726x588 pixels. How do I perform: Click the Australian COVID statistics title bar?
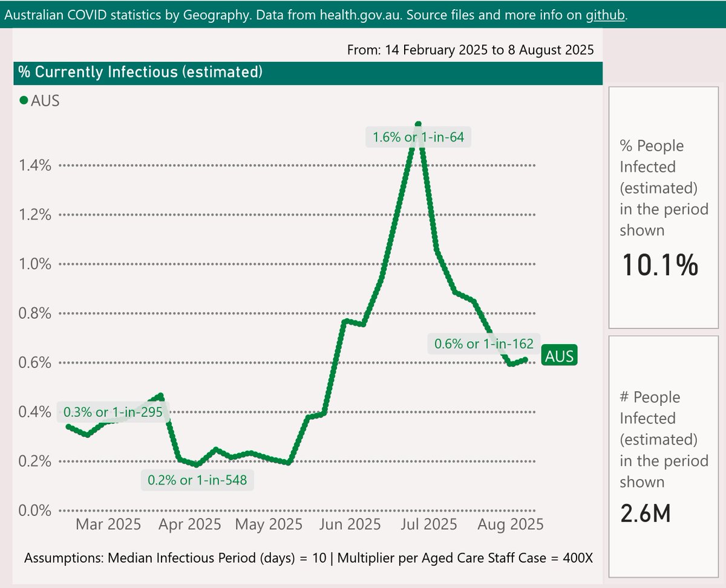(x=242, y=15)
